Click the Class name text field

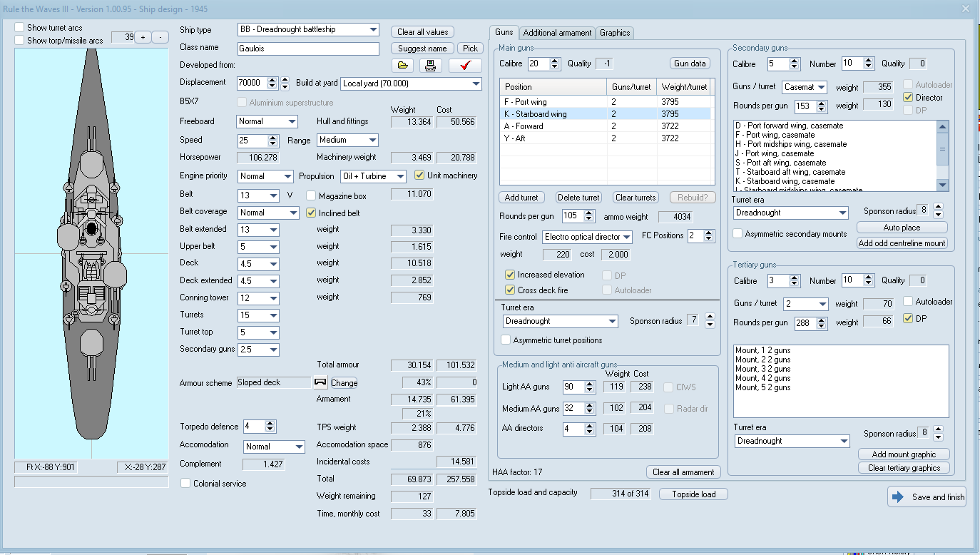click(308, 49)
